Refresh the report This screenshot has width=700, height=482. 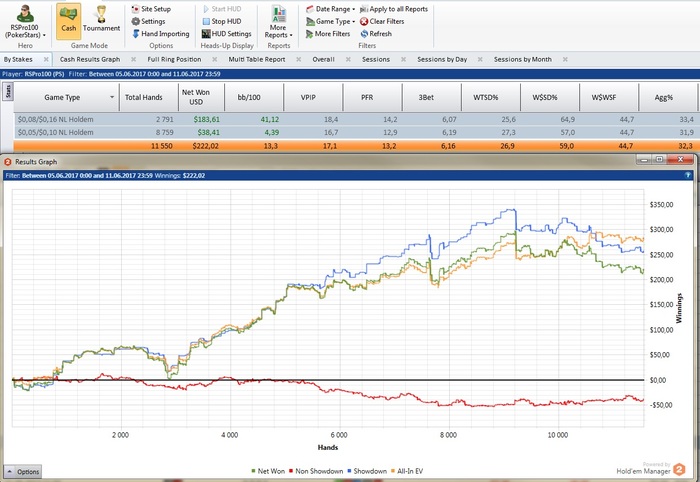[x=376, y=34]
